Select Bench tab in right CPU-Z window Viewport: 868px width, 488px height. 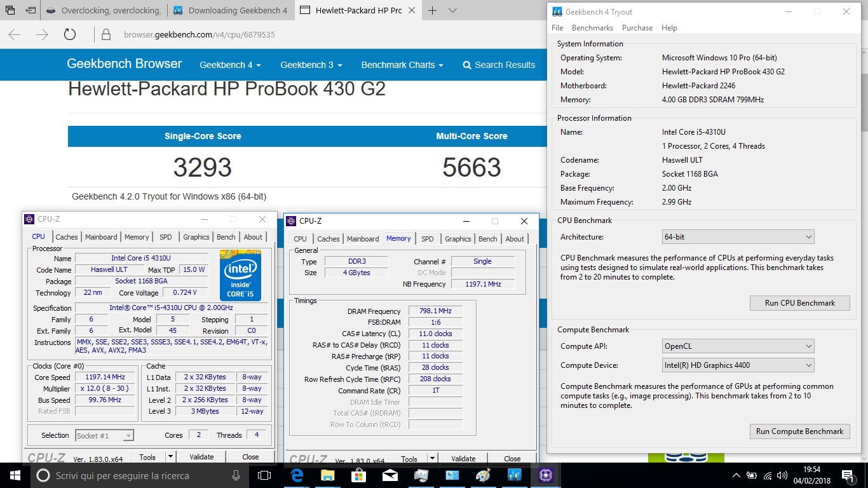[488, 239]
